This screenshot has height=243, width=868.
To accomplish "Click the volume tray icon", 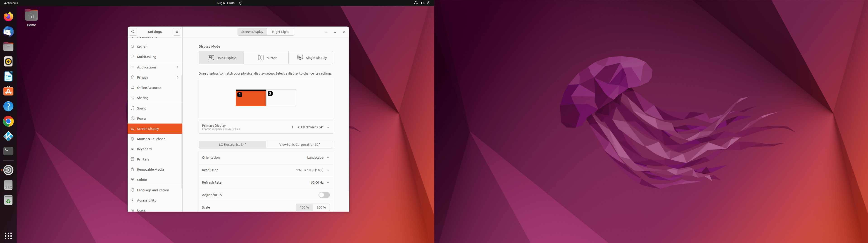I will tap(422, 3).
